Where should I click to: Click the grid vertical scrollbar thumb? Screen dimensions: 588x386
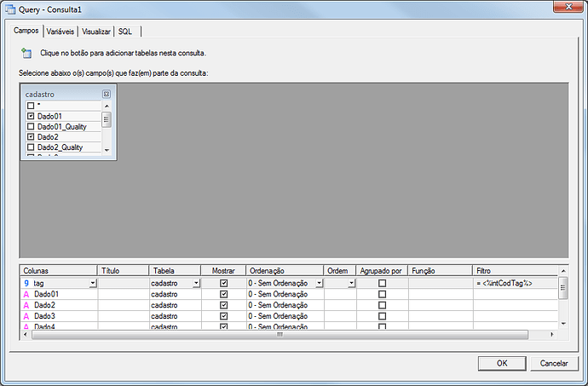(x=563, y=288)
